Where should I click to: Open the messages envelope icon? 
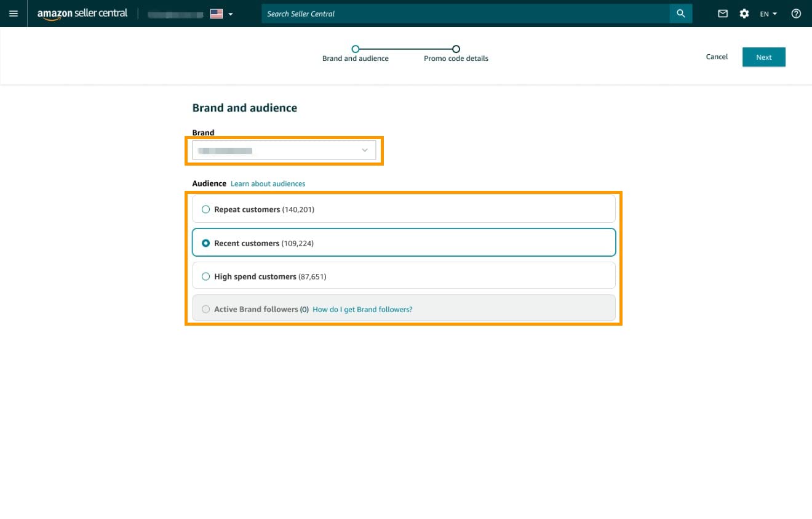[723, 14]
